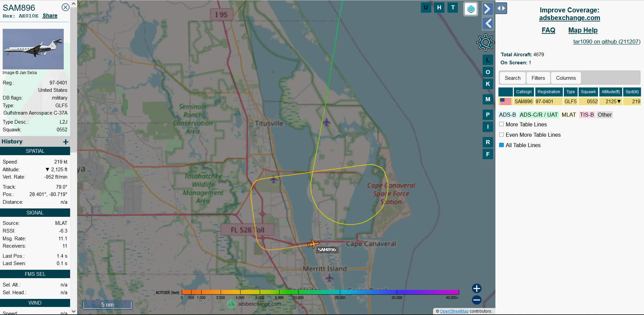Viewport: 644px width, 315px height.
Task: Click the left chevron sidebar button
Action: (488, 23)
